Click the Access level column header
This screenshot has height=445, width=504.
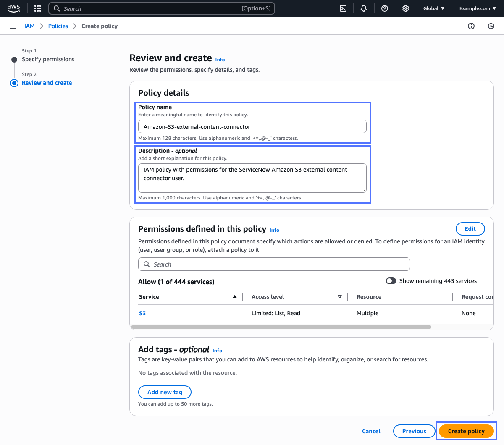point(268,297)
